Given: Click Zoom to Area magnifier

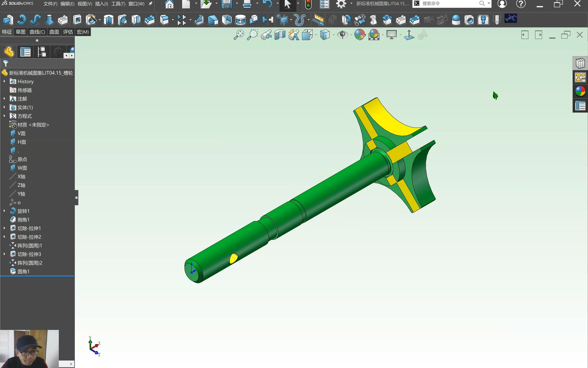Looking at the screenshot, I should coord(252,35).
